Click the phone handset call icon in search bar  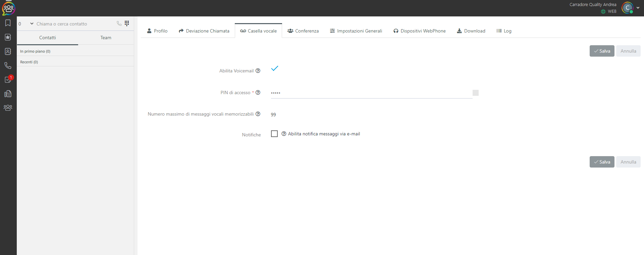point(119,23)
